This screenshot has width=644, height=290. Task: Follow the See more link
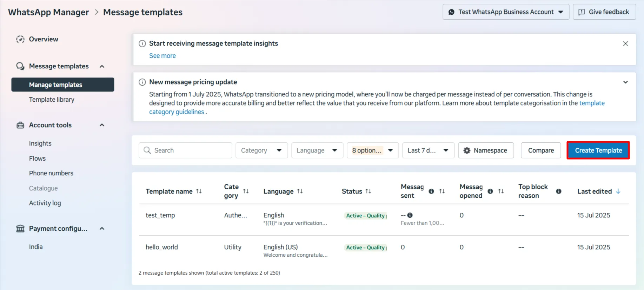tap(162, 56)
